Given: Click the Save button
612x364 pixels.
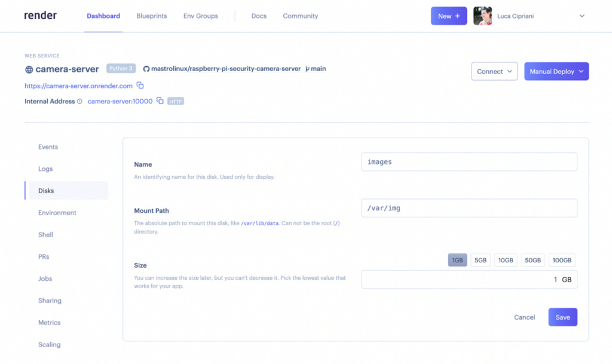Looking at the screenshot, I should (x=562, y=317).
